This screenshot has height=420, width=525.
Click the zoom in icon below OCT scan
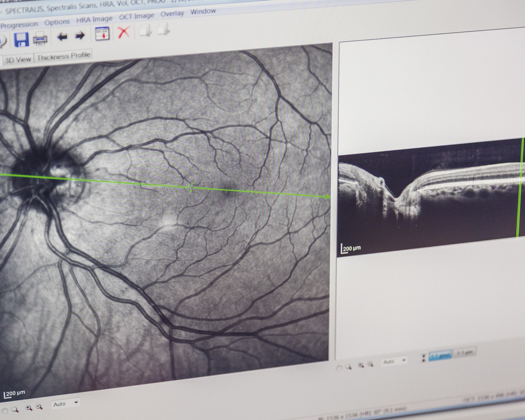[362, 365]
